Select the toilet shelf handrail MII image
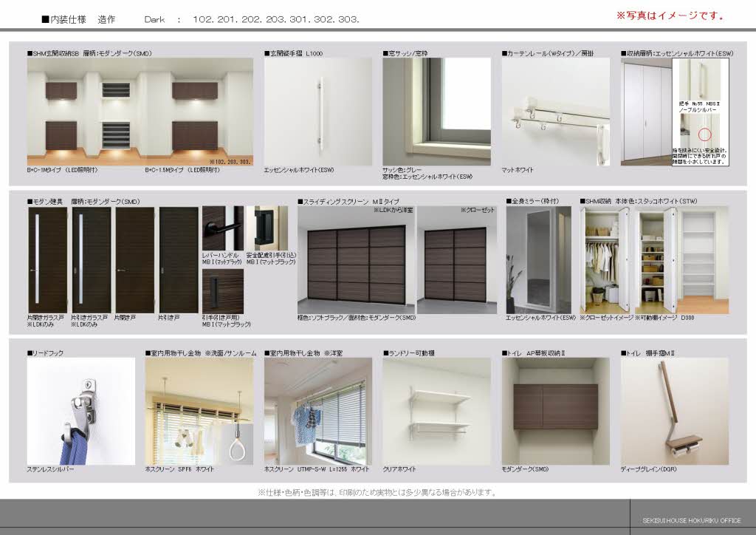The image size is (756, 535). coord(673,411)
